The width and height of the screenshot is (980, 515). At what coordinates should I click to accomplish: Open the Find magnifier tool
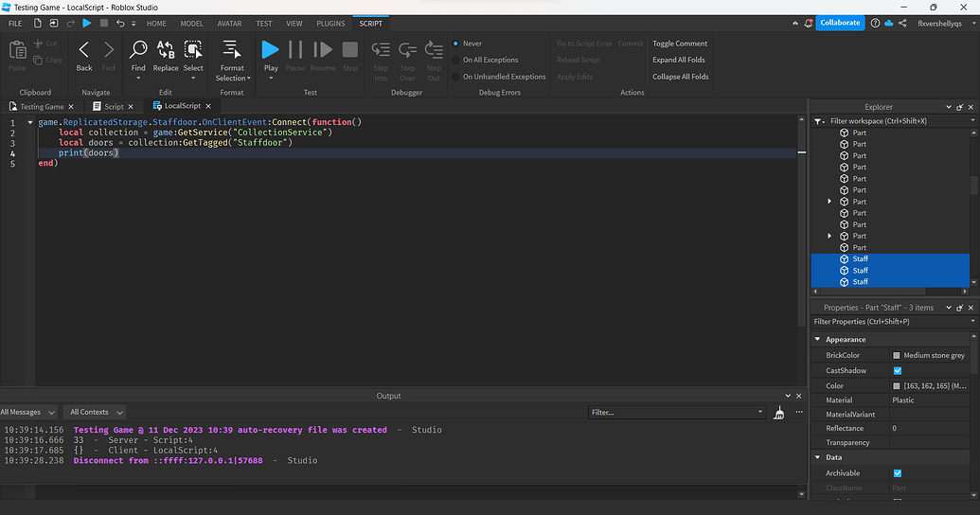138,49
